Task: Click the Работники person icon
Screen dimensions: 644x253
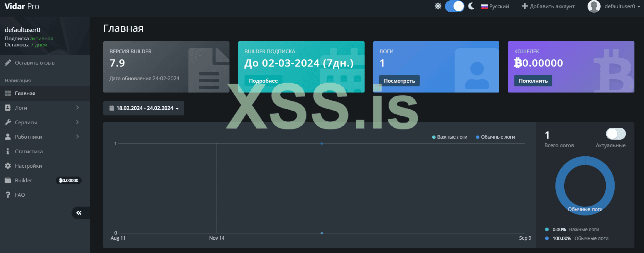Action: [8, 137]
